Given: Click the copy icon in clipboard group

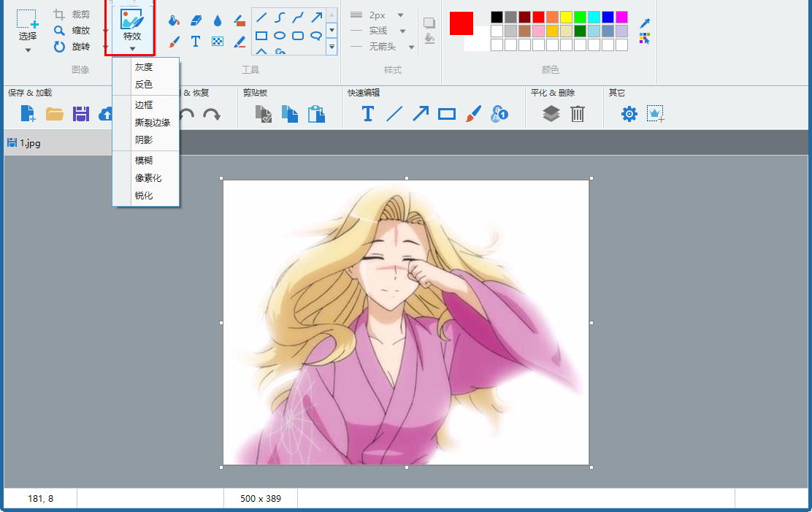Looking at the screenshot, I should 289,114.
